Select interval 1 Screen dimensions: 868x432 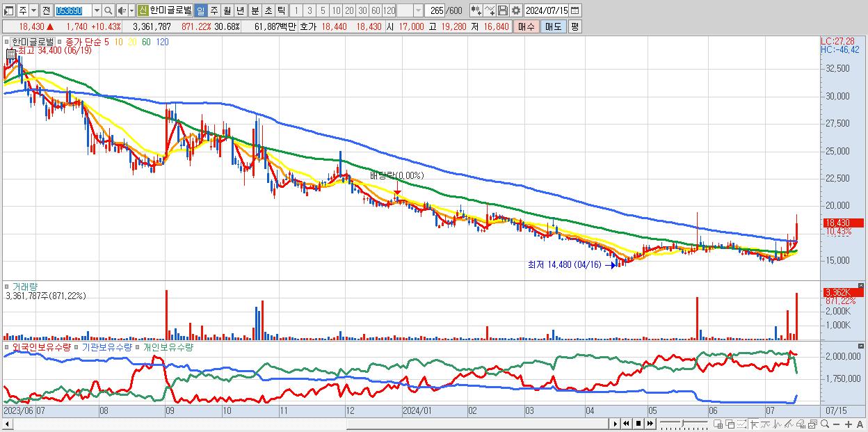(296, 10)
